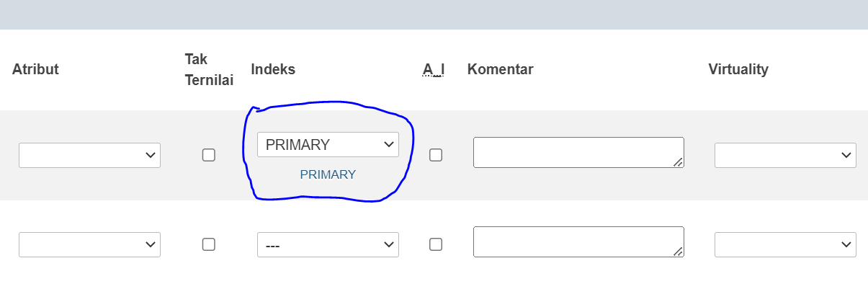The width and height of the screenshot is (868, 284).
Task: Click the first Komentar textarea resize handle
Action: coord(678,162)
